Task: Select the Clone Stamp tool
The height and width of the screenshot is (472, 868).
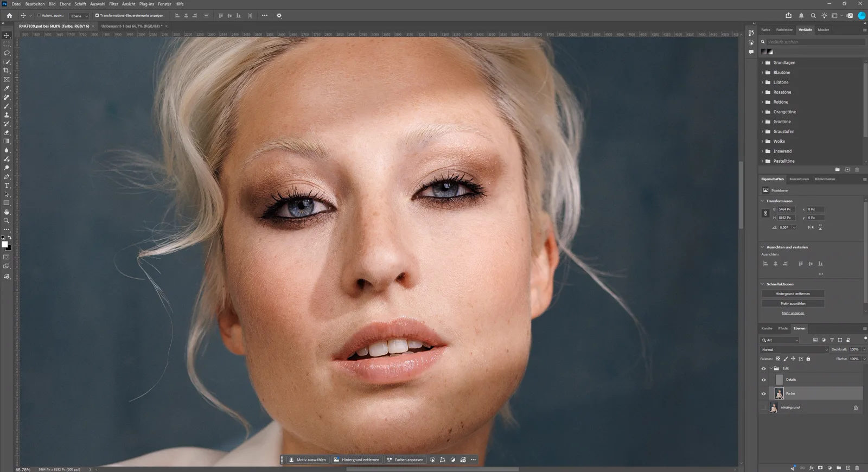Action: click(x=7, y=115)
